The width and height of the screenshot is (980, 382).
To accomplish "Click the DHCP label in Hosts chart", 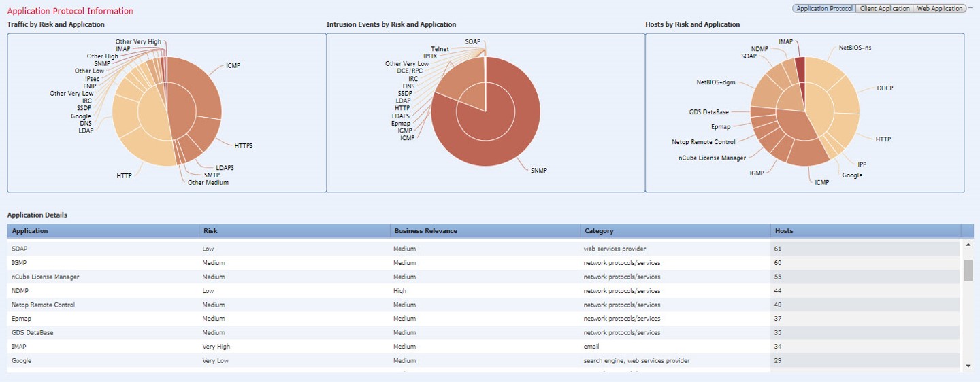I will coord(885,88).
